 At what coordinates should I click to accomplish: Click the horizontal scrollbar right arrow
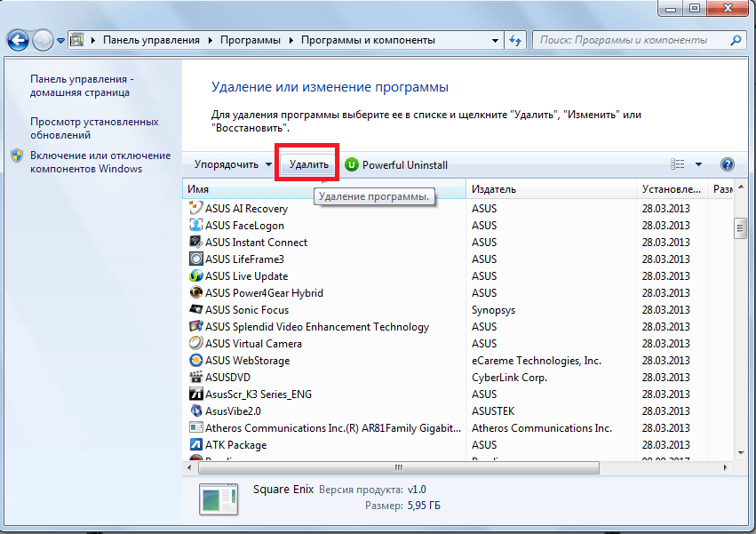pos(725,467)
